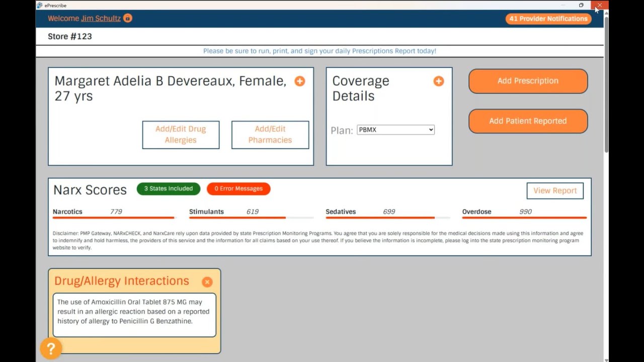644x362 pixels.
Task: Open the help question mark icon
Action: 51,348
